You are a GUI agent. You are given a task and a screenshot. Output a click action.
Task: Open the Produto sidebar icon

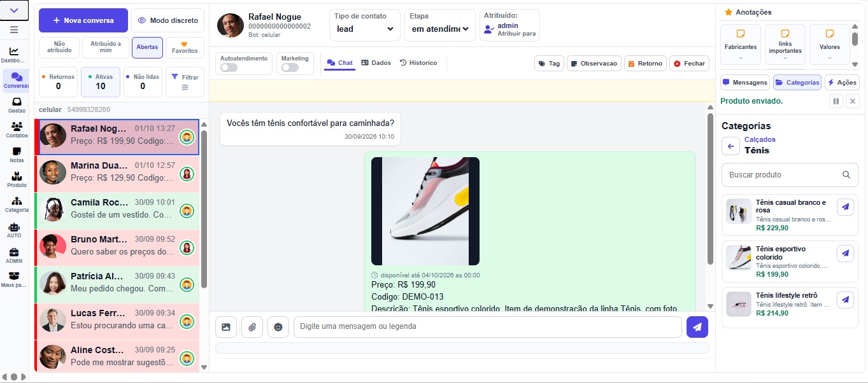16,179
